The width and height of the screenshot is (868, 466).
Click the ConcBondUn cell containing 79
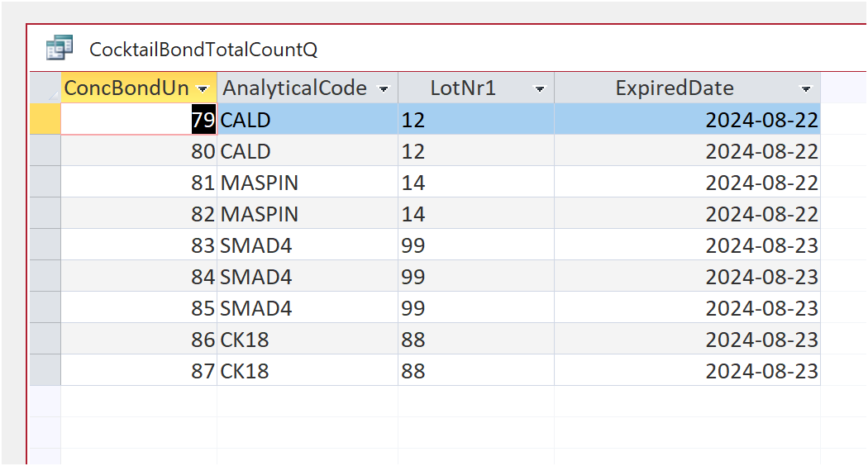point(139,119)
